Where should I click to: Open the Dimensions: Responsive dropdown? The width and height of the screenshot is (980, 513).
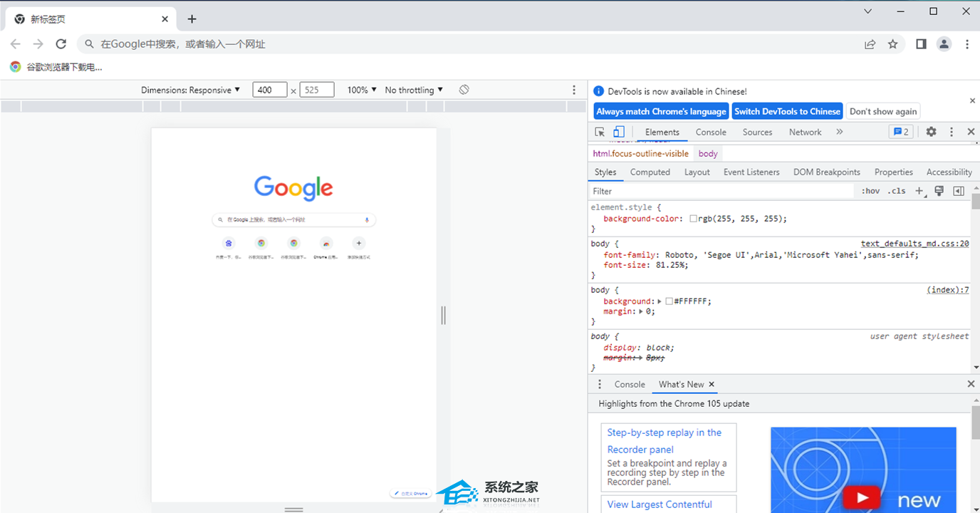(x=190, y=90)
